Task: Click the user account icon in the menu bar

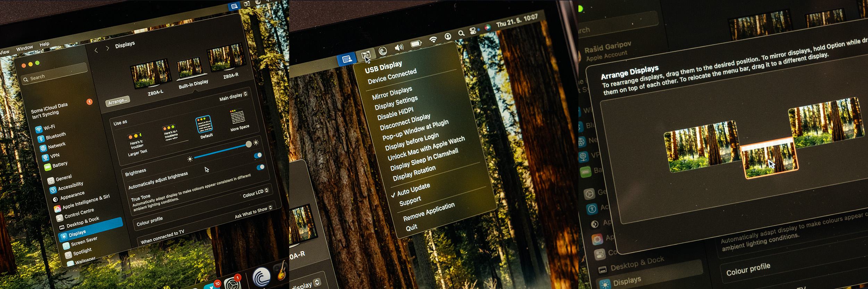Action: pyautogui.click(x=448, y=36)
